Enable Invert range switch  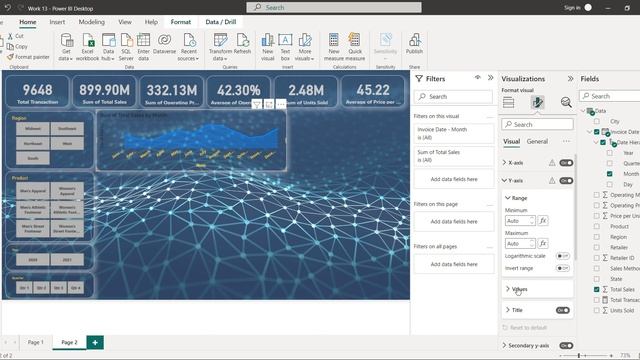(563, 268)
